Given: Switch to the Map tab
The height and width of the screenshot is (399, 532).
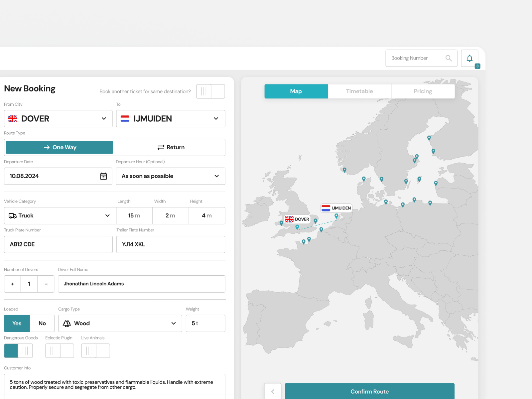Looking at the screenshot, I should tap(296, 91).
